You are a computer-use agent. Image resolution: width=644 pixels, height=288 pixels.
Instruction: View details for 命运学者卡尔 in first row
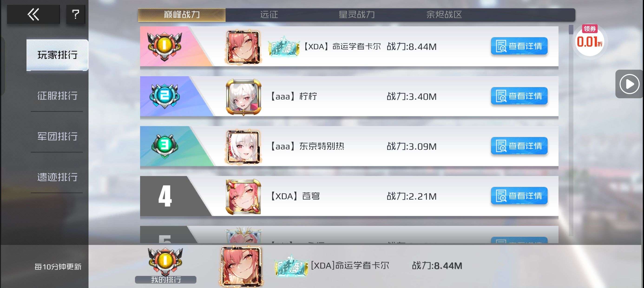[519, 46]
